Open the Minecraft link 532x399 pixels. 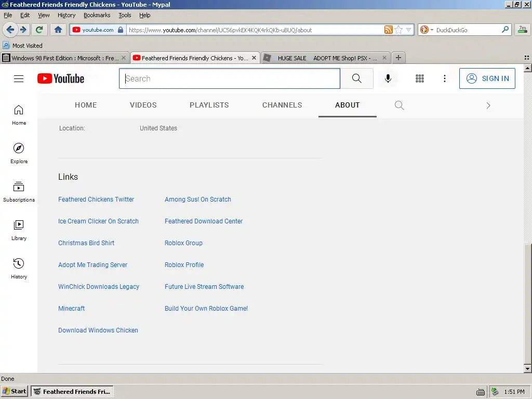tap(72, 309)
